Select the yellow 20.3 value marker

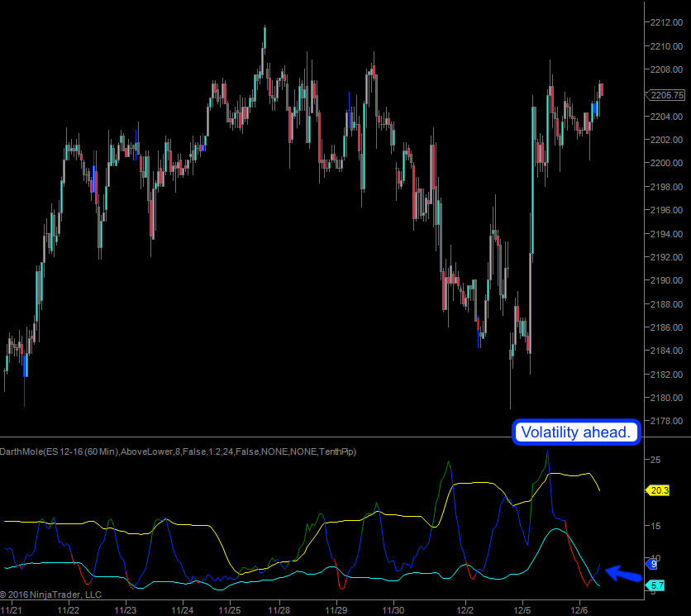point(657,490)
